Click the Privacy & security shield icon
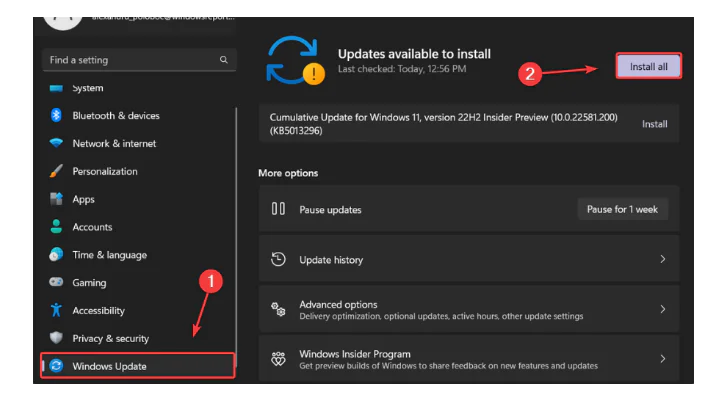Screen dimensions: 711x395 pos(56,338)
